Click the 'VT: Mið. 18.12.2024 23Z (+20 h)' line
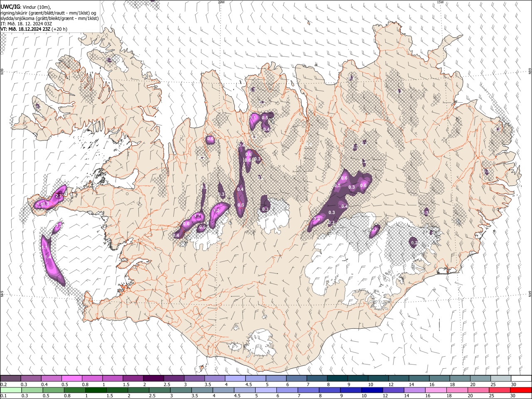Image resolution: width=532 pixels, height=399 pixels. [34, 29]
